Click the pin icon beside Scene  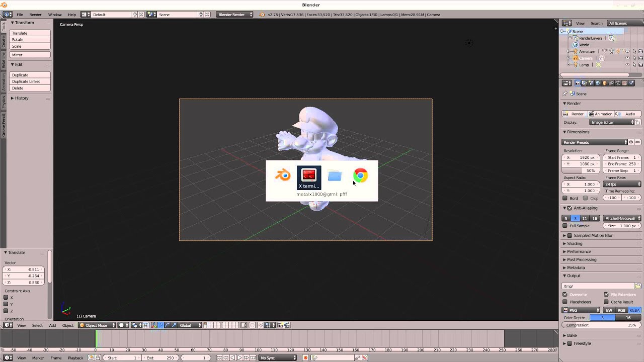[x=565, y=94]
